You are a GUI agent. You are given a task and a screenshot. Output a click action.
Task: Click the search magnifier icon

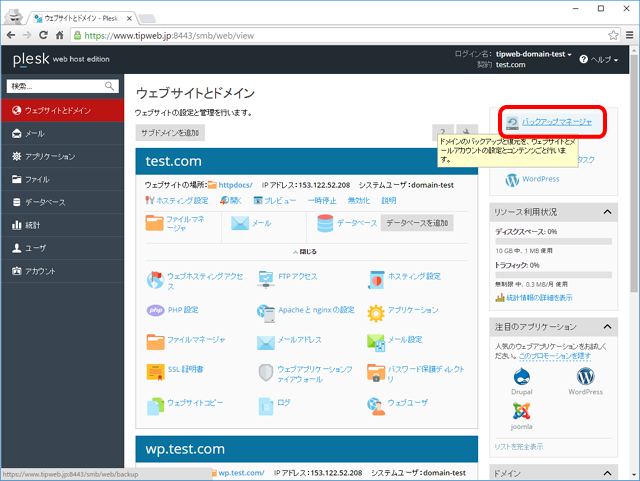coord(109,86)
